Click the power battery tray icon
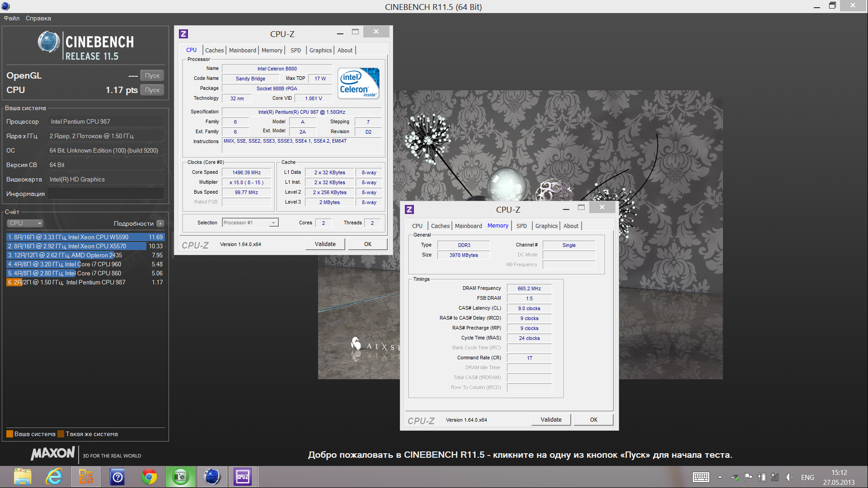The width and height of the screenshot is (868, 488). 762,477
